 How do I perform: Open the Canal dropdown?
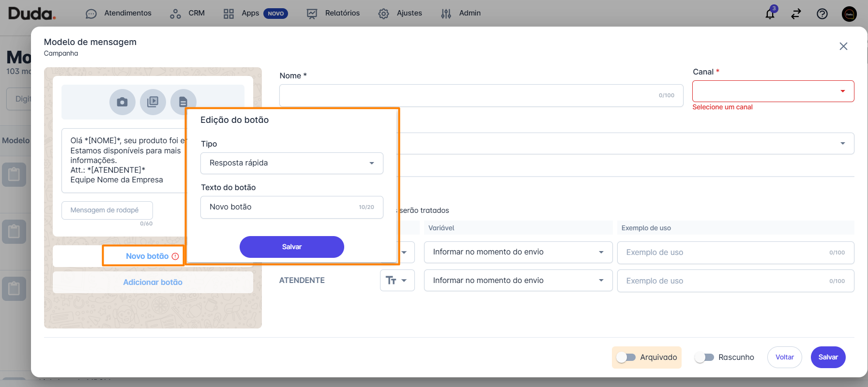tap(773, 91)
